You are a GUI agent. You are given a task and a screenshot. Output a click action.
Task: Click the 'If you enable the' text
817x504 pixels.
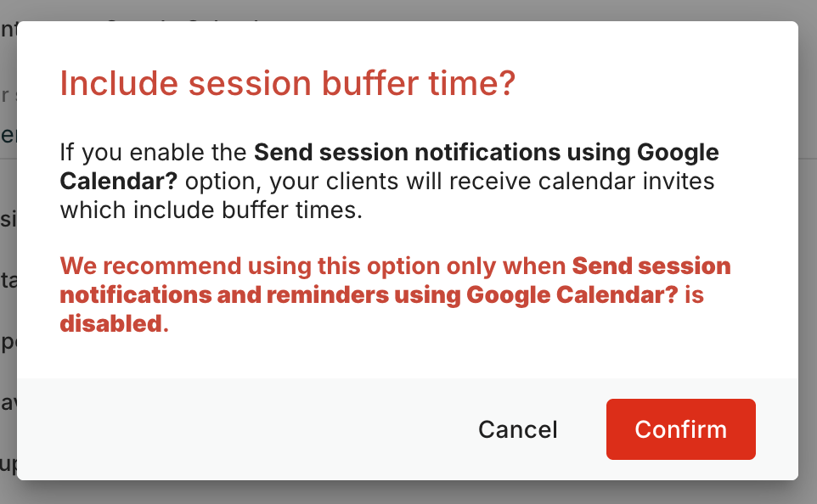[153, 153]
